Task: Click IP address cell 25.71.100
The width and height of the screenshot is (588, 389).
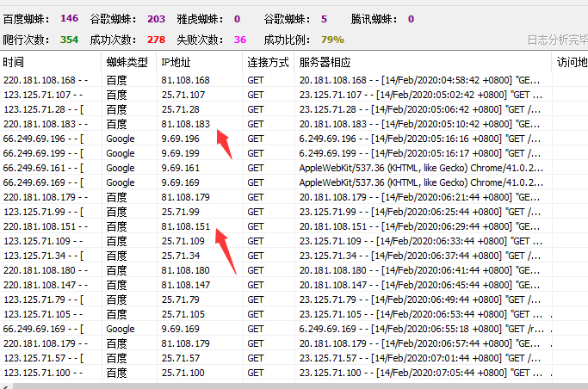Action: [x=183, y=373]
